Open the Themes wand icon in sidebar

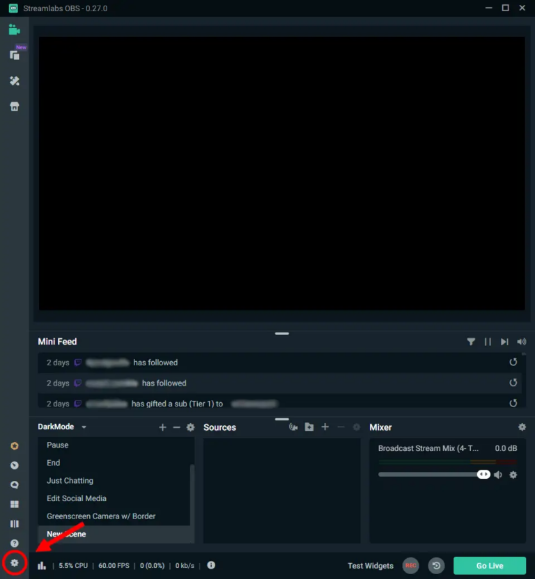pyautogui.click(x=14, y=81)
